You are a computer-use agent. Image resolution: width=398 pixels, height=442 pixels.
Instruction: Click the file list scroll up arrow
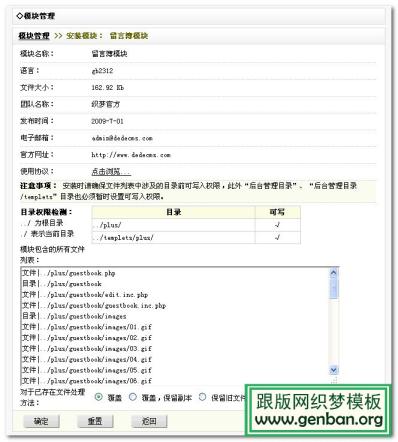334,273
